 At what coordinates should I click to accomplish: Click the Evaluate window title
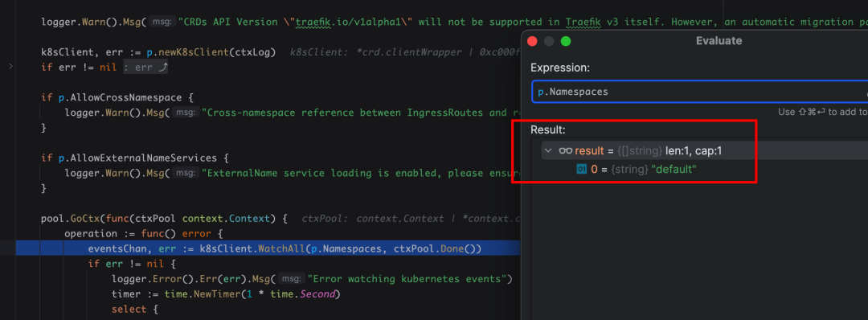pyautogui.click(x=719, y=41)
